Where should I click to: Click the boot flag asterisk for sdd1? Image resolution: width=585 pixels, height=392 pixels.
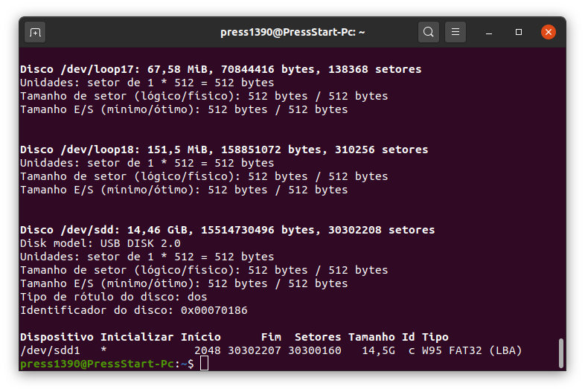pos(103,350)
